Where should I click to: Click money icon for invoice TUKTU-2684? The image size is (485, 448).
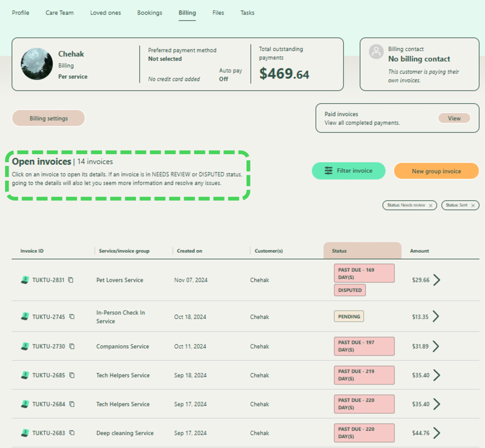25,404
